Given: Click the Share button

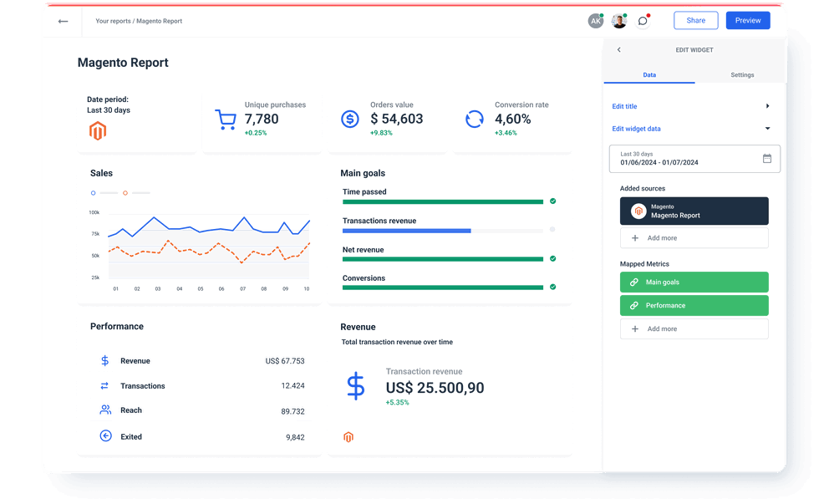Looking at the screenshot, I should [x=695, y=20].
